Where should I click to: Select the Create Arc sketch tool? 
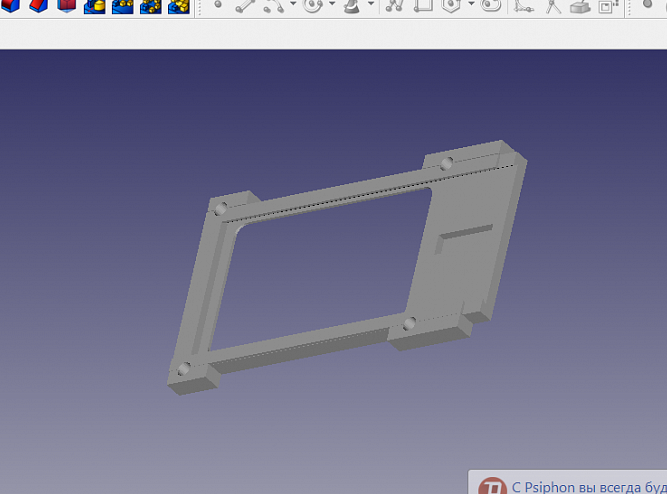click(x=274, y=5)
